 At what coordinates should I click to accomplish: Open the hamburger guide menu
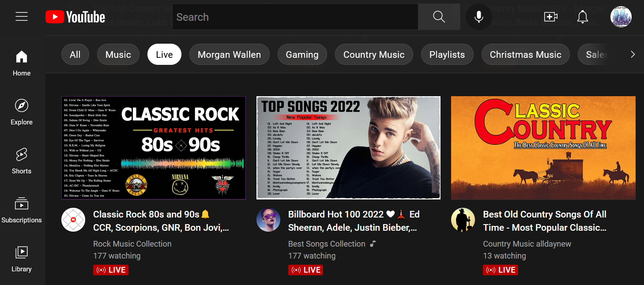pyautogui.click(x=22, y=17)
